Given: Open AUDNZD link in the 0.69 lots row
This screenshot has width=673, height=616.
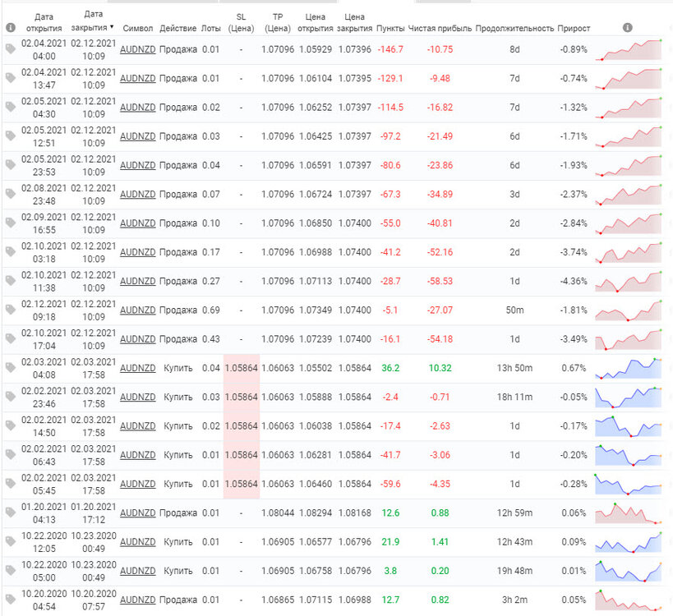Looking at the screenshot, I should (x=137, y=310).
